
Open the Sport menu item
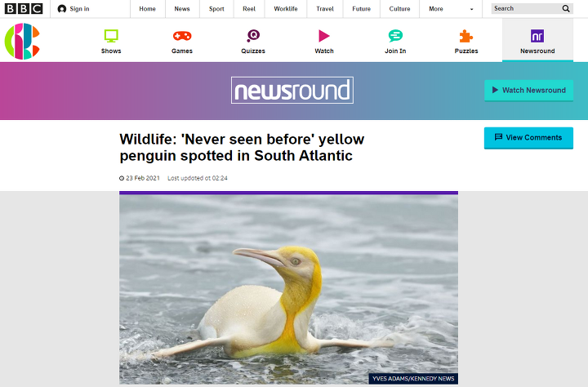click(216, 9)
